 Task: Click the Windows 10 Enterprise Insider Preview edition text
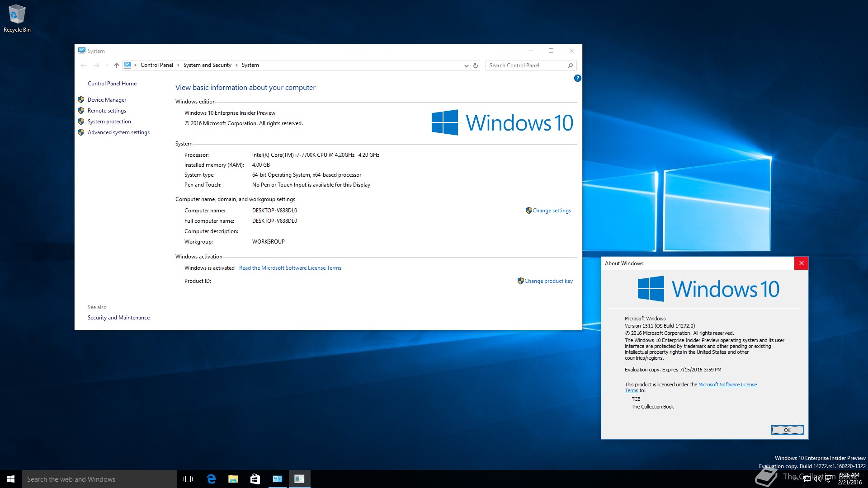230,113
